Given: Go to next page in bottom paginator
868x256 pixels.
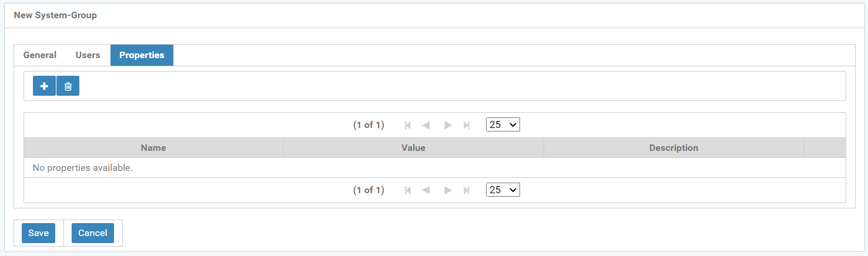Looking at the screenshot, I should [x=448, y=190].
